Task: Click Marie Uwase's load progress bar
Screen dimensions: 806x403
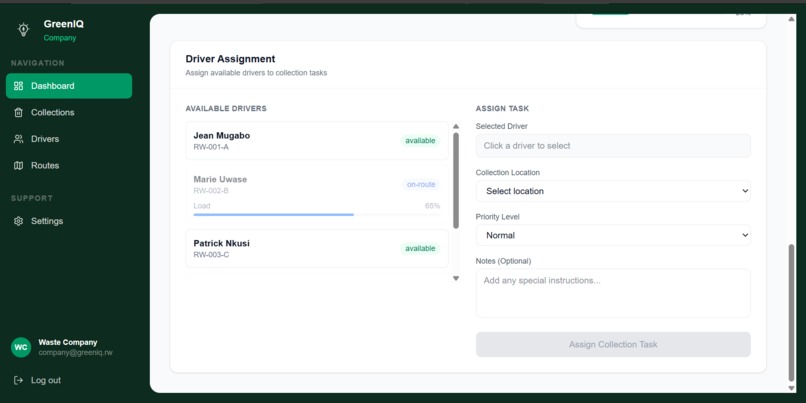Action: (317, 214)
